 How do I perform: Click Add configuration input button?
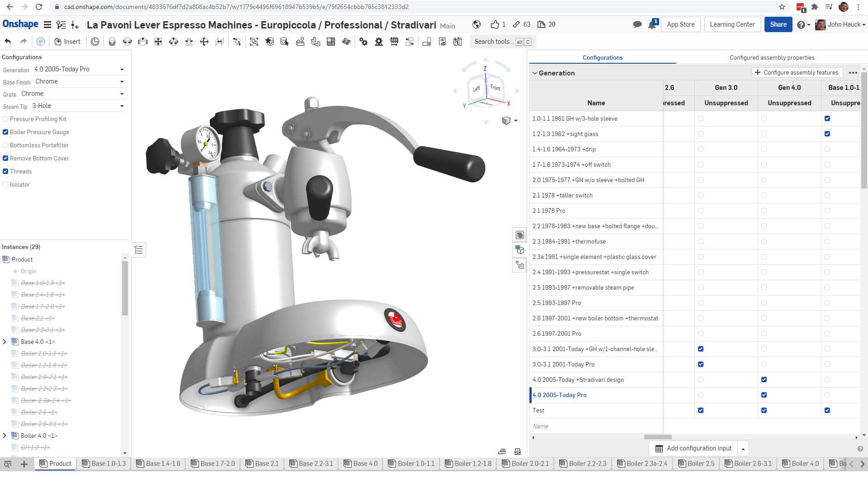pos(693,449)
